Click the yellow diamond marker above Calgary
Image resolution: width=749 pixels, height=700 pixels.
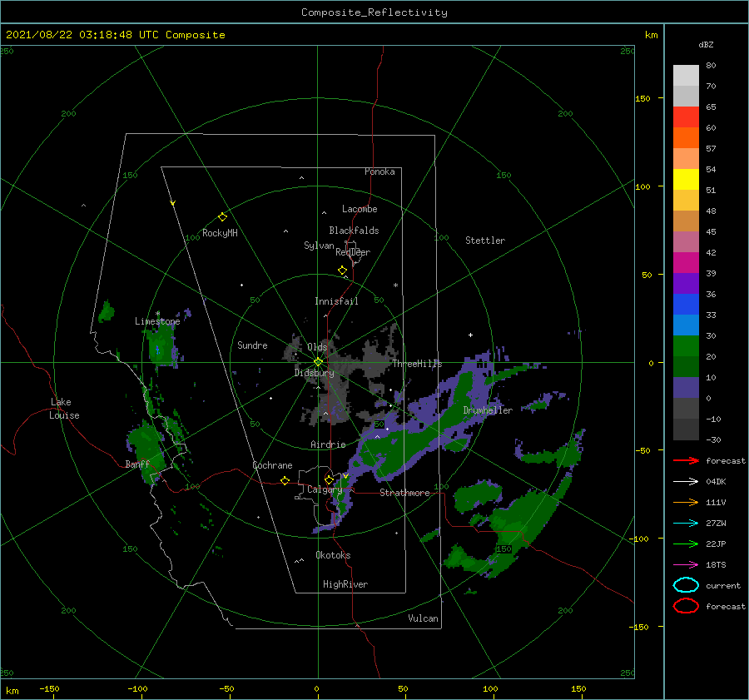pyautogui.click(x=329, y=479)
